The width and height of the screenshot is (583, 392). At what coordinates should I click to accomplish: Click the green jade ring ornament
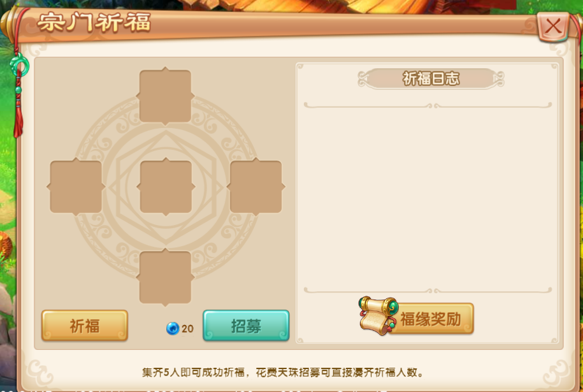click(19, 66)
